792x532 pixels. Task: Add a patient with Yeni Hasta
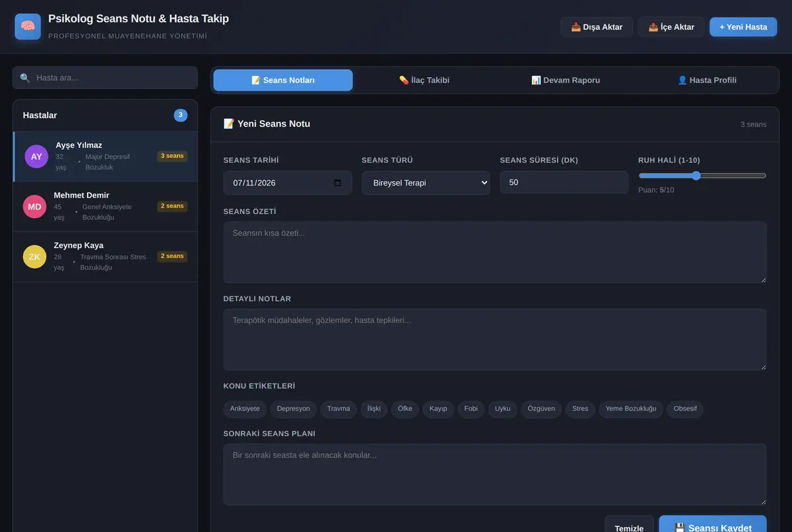(x=743, y=27)
